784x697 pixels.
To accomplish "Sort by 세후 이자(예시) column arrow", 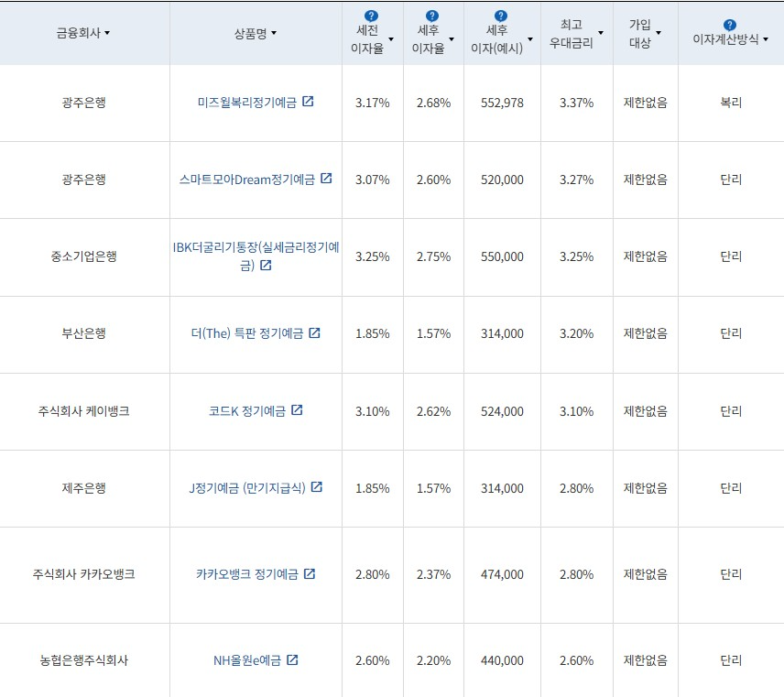I will (x=530, y=39).
